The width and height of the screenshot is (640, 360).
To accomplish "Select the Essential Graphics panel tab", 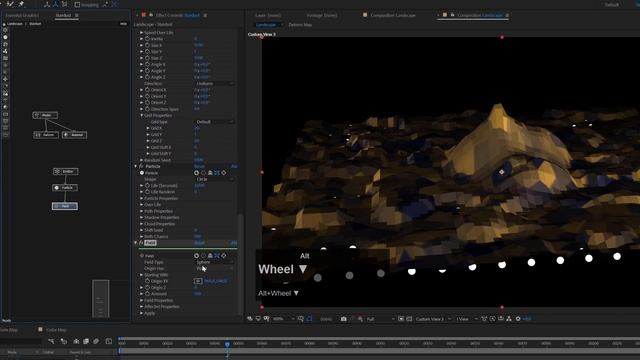I will tap(22, 15).
